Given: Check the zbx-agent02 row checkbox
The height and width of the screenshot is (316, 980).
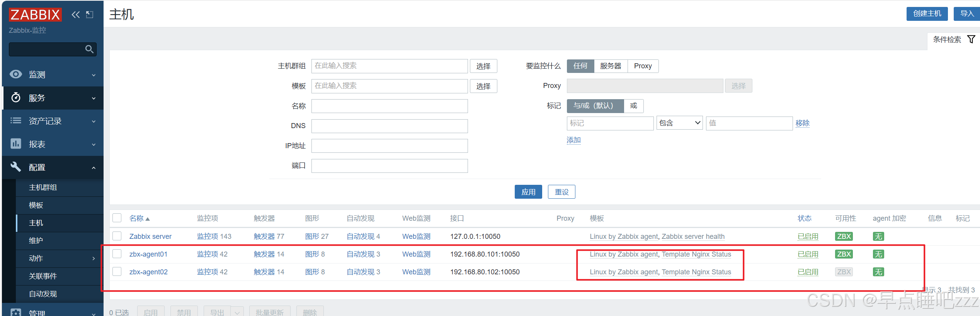Looking at the screenshot, I should [117, 272].
